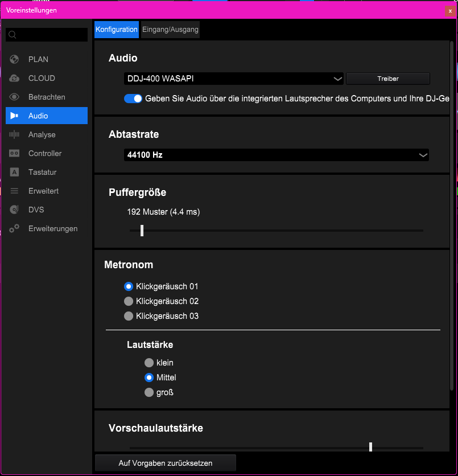Click the Puffergröße slider handle
The width and height of the screenshot is (458, 476).
coord(142,231)
